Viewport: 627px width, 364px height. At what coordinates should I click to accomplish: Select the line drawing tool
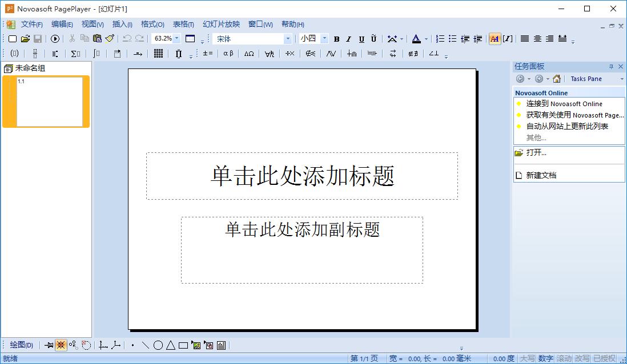click(146, 345)
